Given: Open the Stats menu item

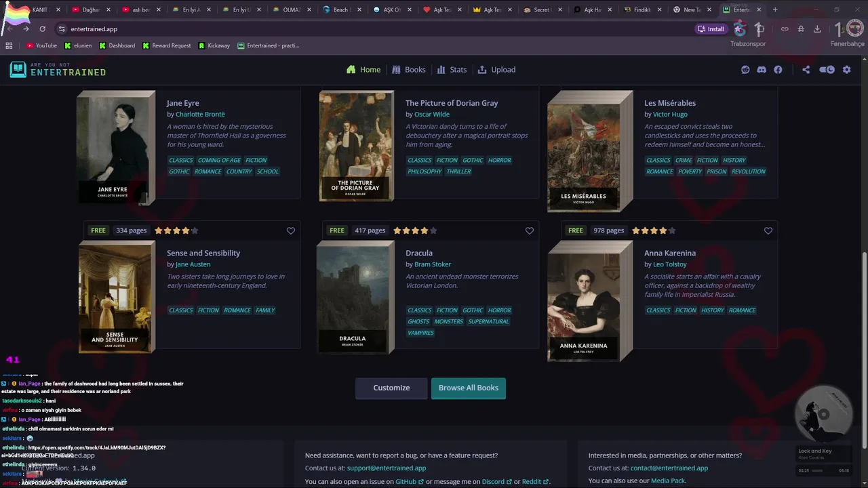Looking at the screenshot, I should (x=452, y=70).
